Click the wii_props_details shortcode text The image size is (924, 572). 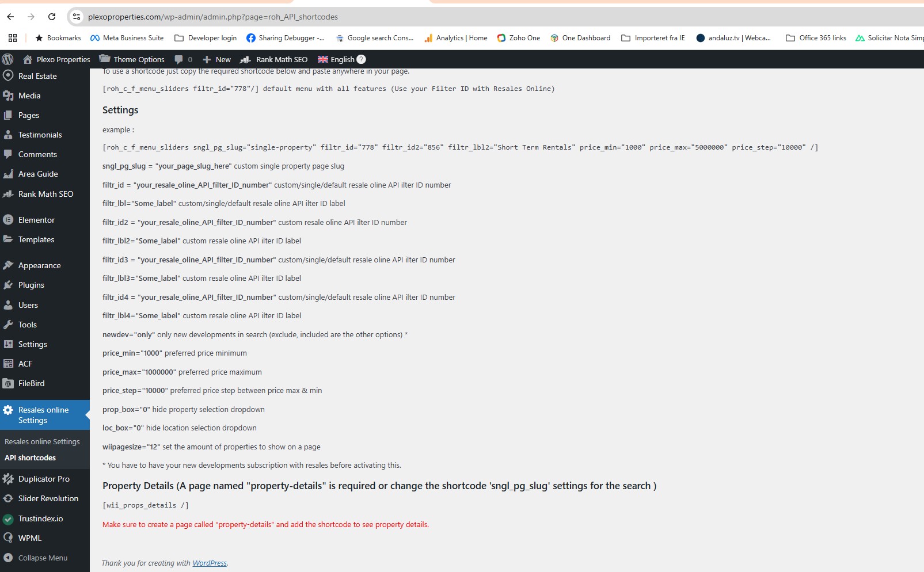[146, 505]
